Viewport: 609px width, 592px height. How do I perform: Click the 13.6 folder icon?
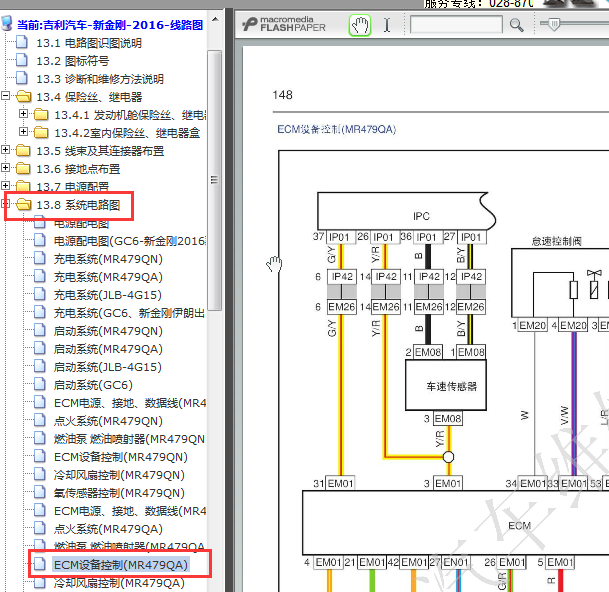(24, 169)
